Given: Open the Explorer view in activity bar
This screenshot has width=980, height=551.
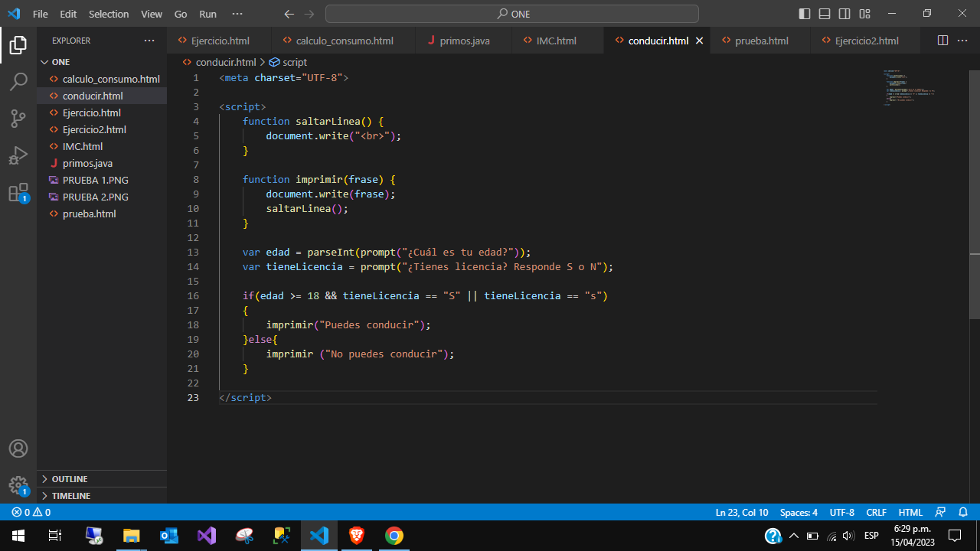Looking at the screenshot, I should pos(18,45).
